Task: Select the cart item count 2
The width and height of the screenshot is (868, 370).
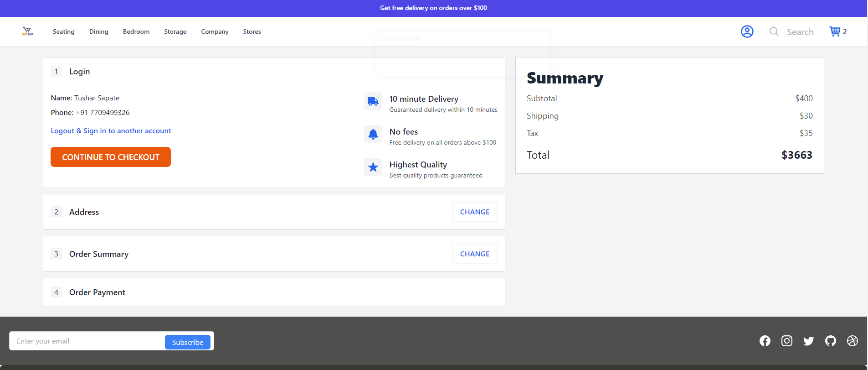Action: (x=845, y=31)
